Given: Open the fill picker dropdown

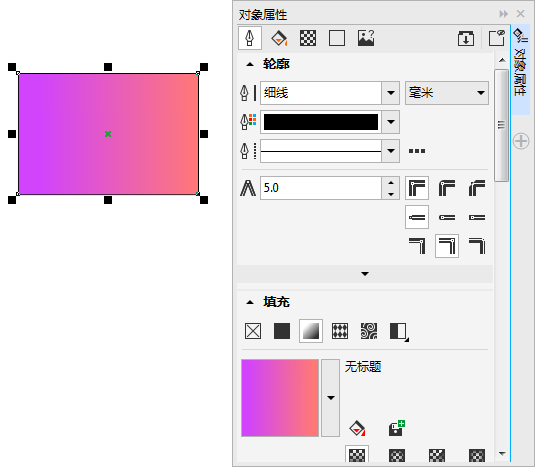Looking at the screenshot, I should pos(331,398).
